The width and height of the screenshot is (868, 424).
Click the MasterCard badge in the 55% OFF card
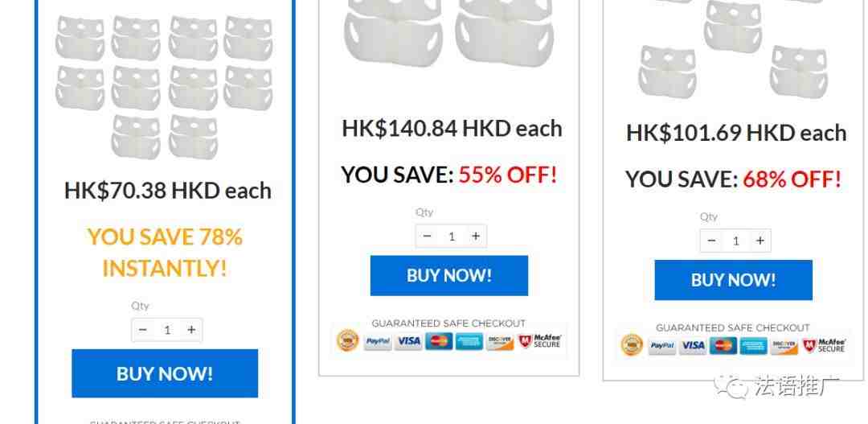click(x=439, y=341)
